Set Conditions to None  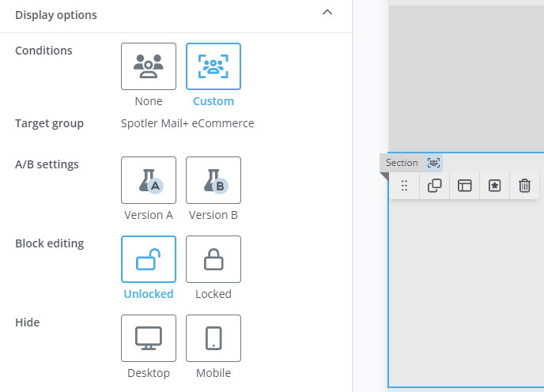(148, 66)
